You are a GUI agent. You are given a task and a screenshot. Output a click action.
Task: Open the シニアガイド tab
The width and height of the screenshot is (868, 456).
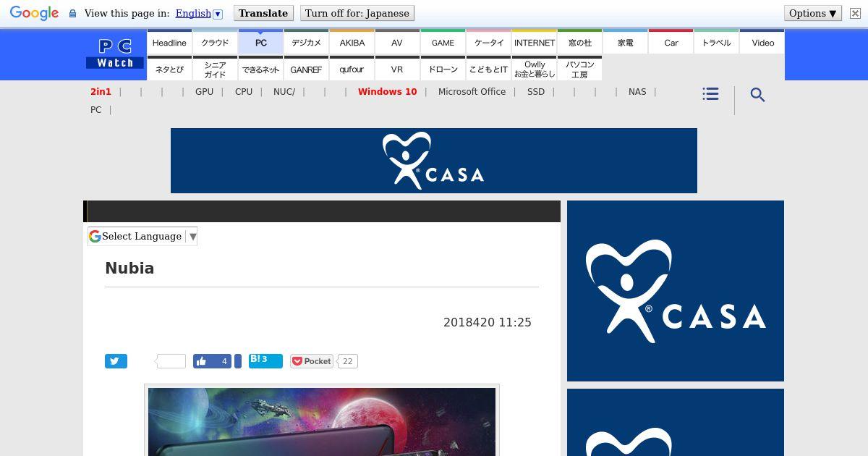pos(215,69)
